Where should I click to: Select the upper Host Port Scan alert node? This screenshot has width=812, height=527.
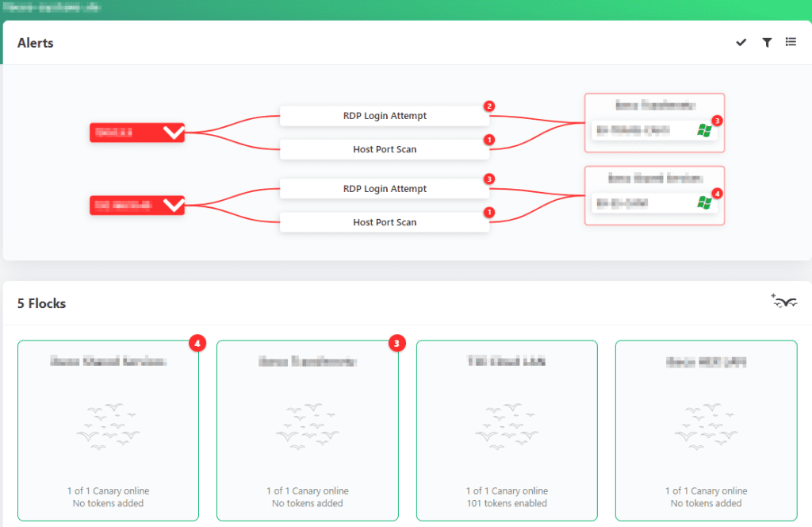pyautogui.click(x=385, y=149)
